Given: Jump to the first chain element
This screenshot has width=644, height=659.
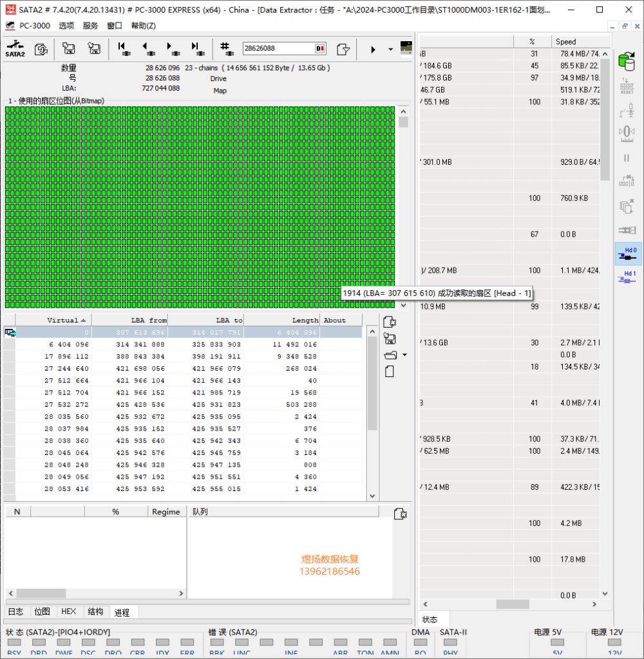Looking at the screenshot, I should (x=124, y=49).
